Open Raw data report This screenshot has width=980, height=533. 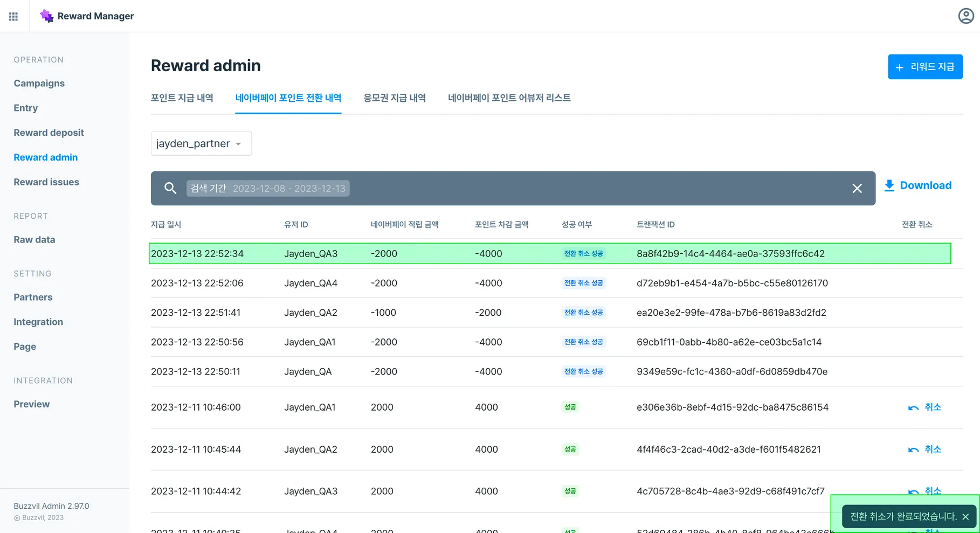tap(34, 240)
